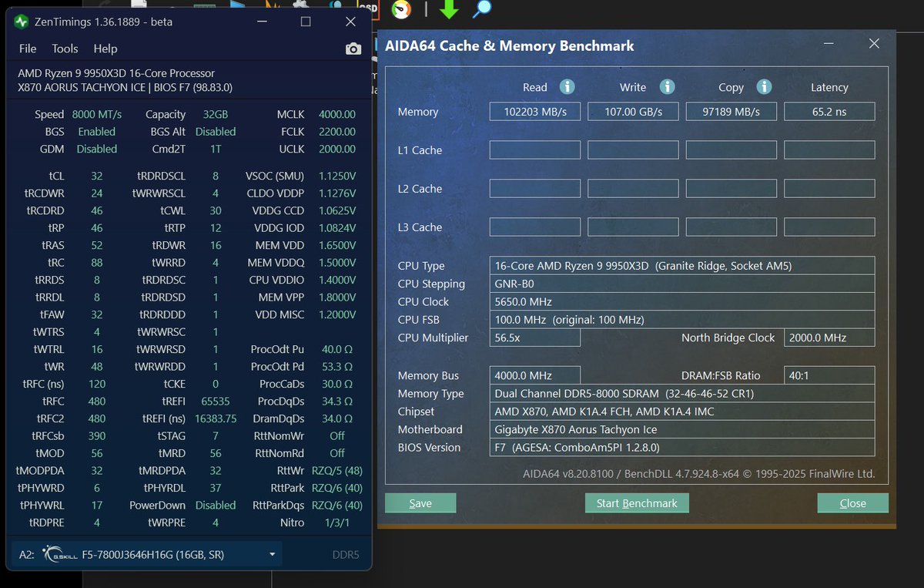The image size is (924, 588).
Task: Click the RttWr value RZQ/5 (48)
Action: 337,471
